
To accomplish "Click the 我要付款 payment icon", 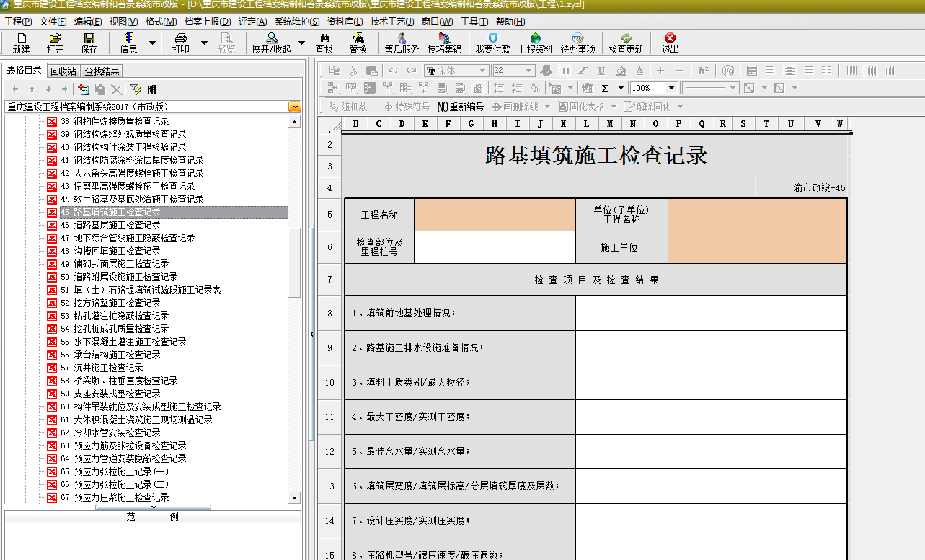I will click(492, 43).
